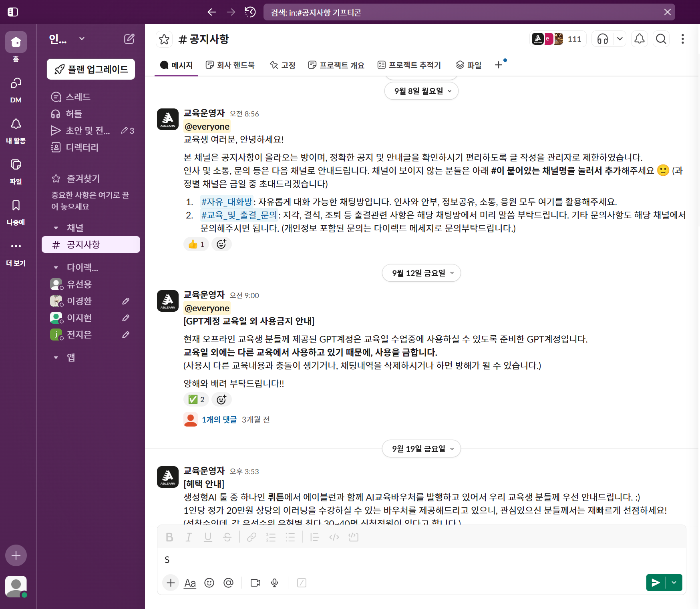Toggle bulleted list formatting
Image resolution: width=700 pixels, height=609 pixels.
click(x=290, y=537)
